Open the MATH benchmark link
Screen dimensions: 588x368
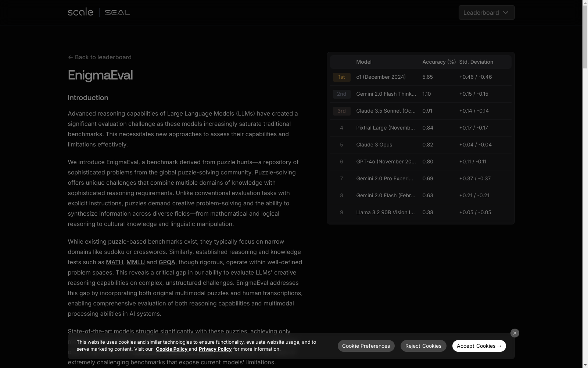pos(114,262)
